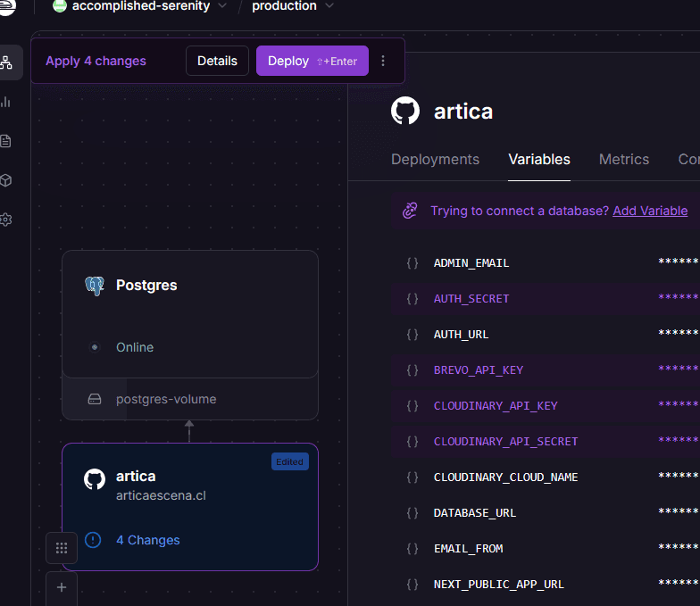700x606 pixels.
Task: Open project Settings gear icon
Action: point(5,220)
